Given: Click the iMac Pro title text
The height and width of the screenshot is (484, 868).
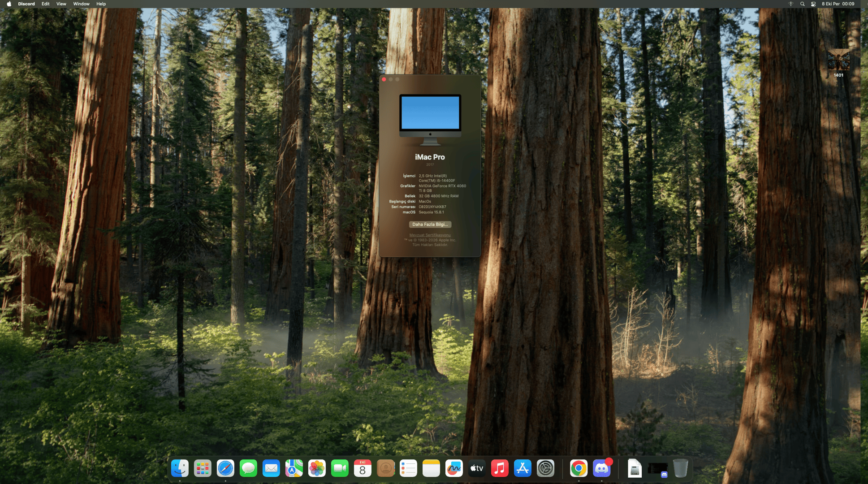Looking at the screenshot, I should (x=430, y=157).
